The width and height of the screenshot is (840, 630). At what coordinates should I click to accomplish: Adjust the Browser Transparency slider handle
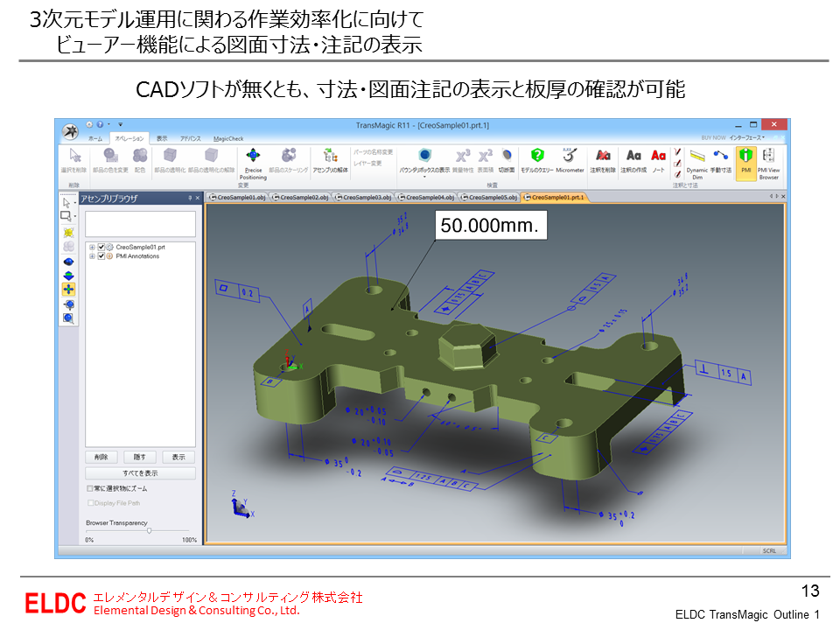point(149,530)
